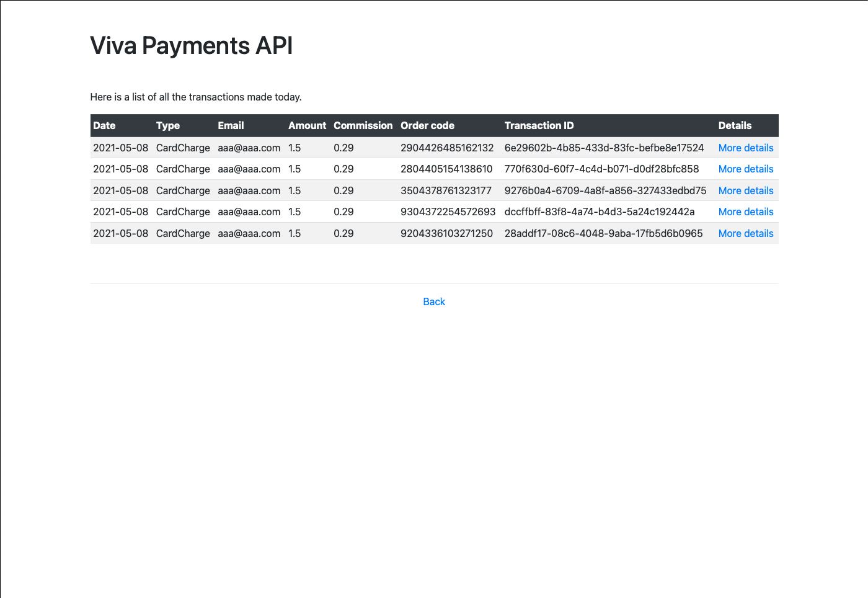
Task: Click the Amount column header
Action: click(x=307, y=125)
